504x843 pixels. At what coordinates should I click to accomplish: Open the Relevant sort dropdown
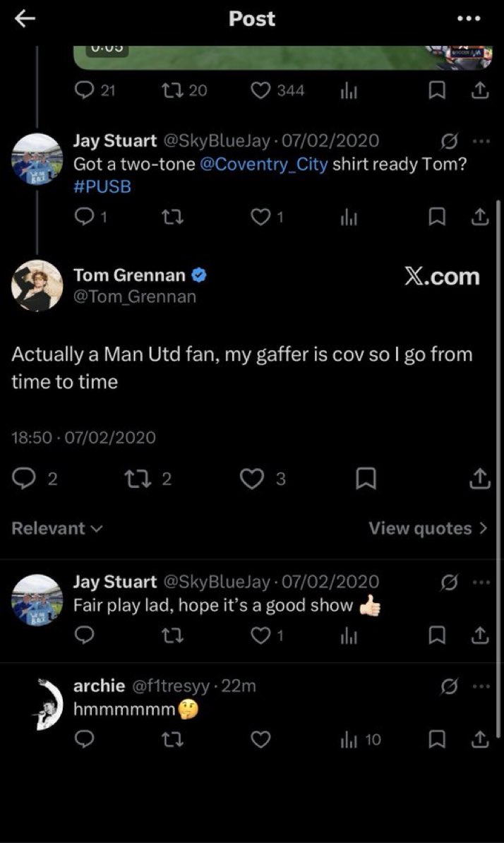[x=57, y=529]
